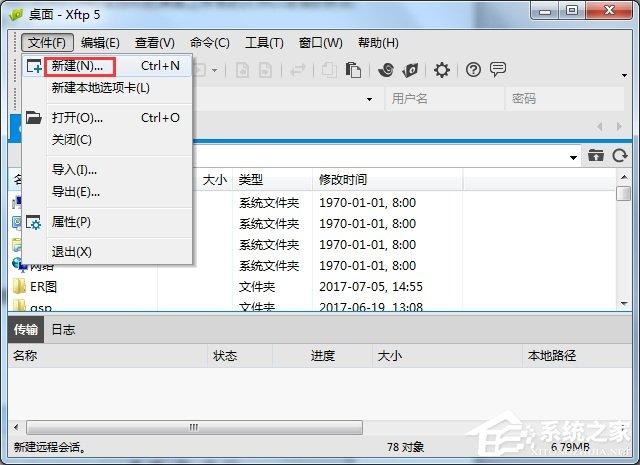
Task: Refresh the file list with circular arrow
Action: (x=620, y=156)
